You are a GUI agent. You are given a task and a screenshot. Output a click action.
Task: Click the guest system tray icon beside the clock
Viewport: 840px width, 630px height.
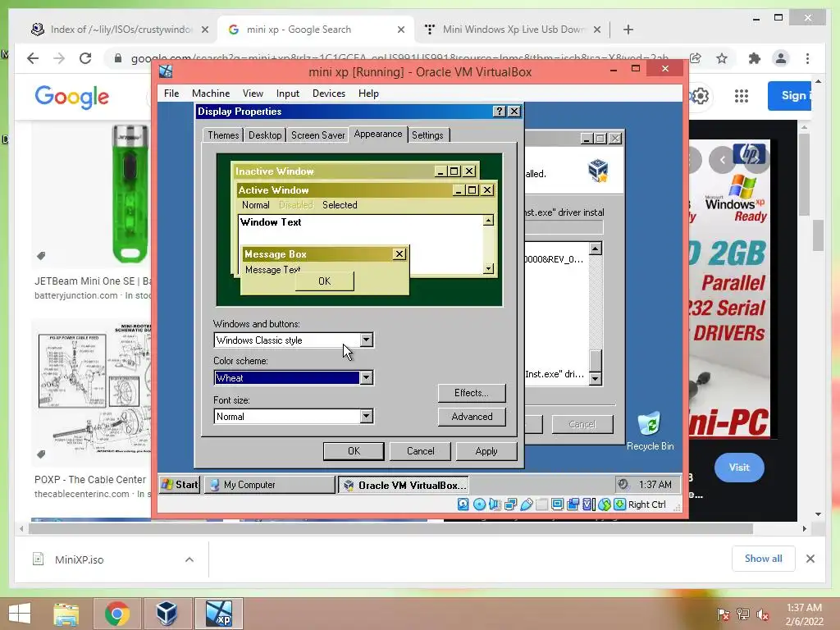click(x=623, y=484)
